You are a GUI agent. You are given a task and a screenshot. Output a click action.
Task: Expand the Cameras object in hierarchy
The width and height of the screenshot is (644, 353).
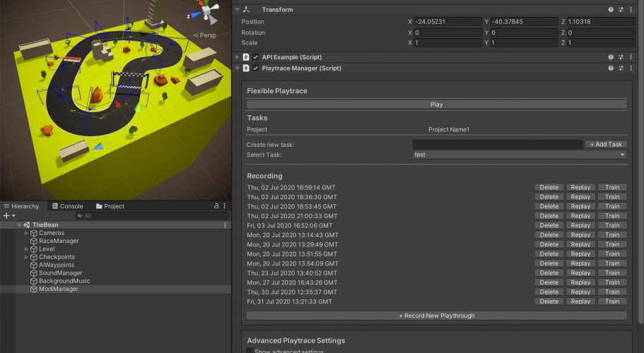click(x=26, y=233)
